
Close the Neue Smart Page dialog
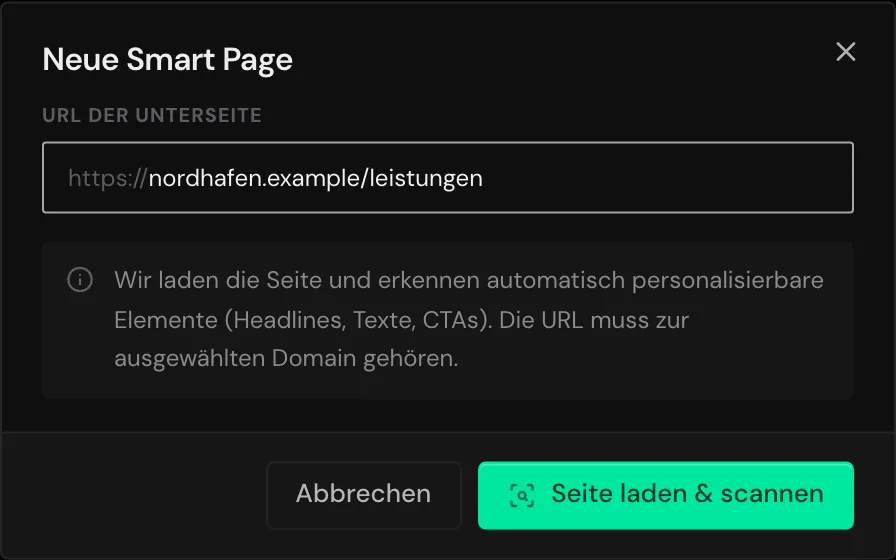point(845,51)
